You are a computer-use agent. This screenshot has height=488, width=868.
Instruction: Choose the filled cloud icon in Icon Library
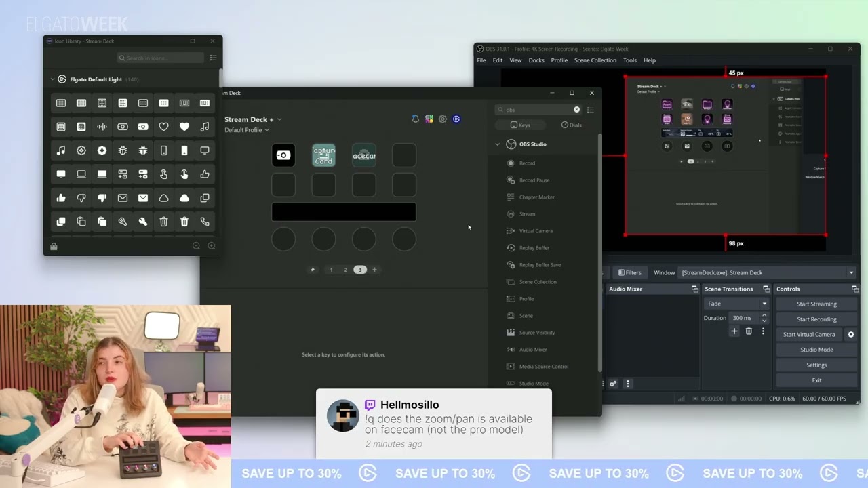(x=184, y=198)
